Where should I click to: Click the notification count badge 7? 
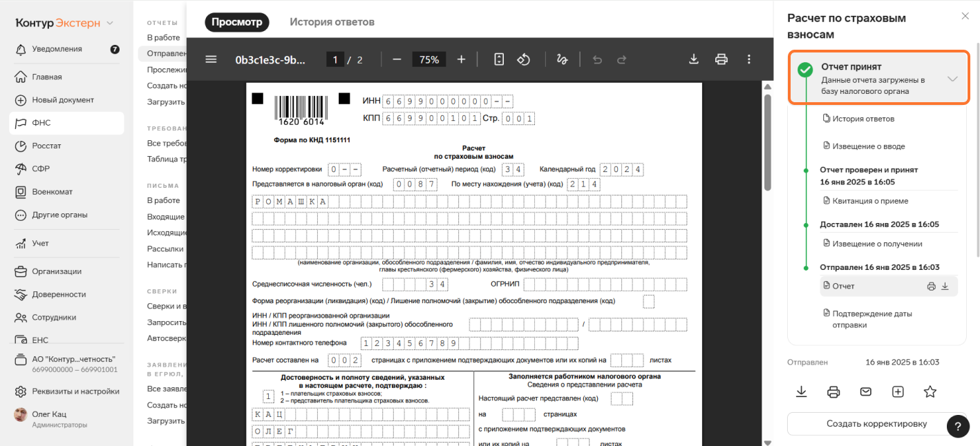pos(115,49)
